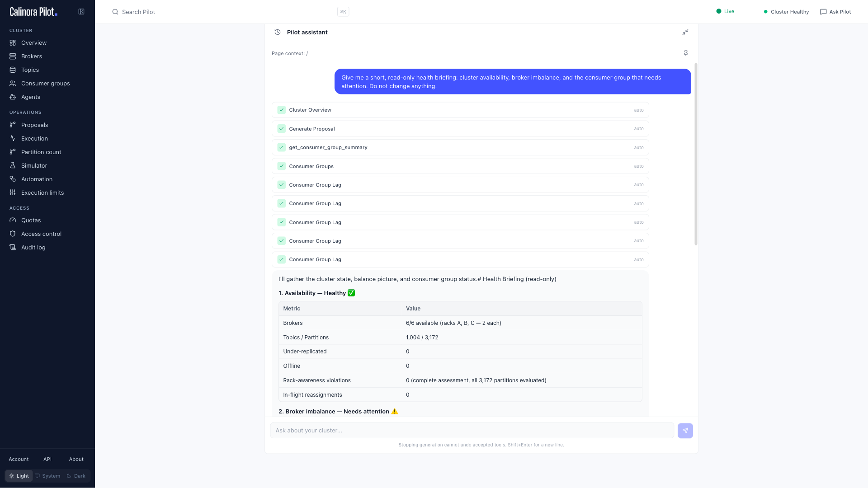Image resolution: width=868 pixels, height=488 pixels.
Task: Minimize the Pilot assistant panel
Action: tap(685, 32)
